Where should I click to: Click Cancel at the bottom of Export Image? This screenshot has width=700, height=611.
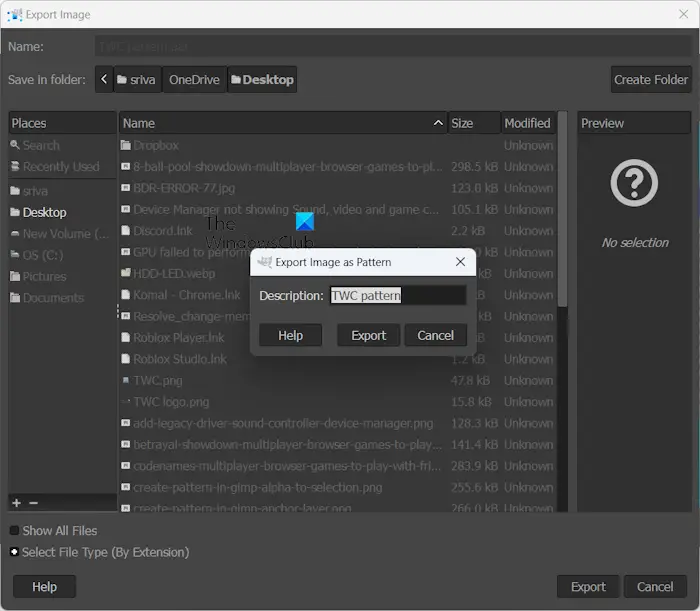[x=655, y=586]
